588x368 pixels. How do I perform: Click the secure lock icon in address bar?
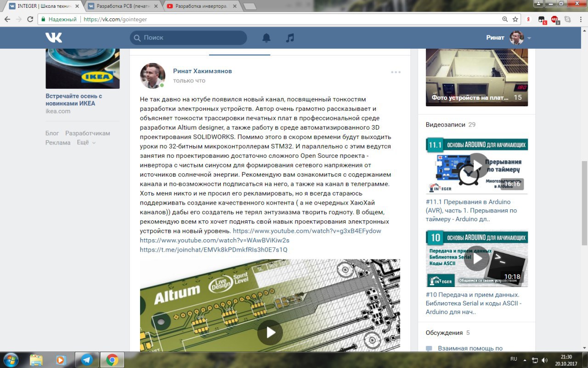pos(43,19)
